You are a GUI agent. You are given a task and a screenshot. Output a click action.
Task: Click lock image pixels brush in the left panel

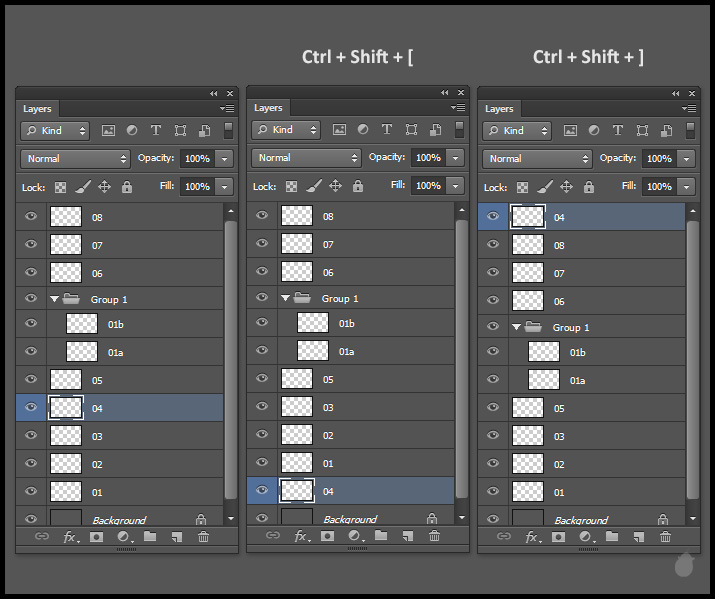(82, 187)
